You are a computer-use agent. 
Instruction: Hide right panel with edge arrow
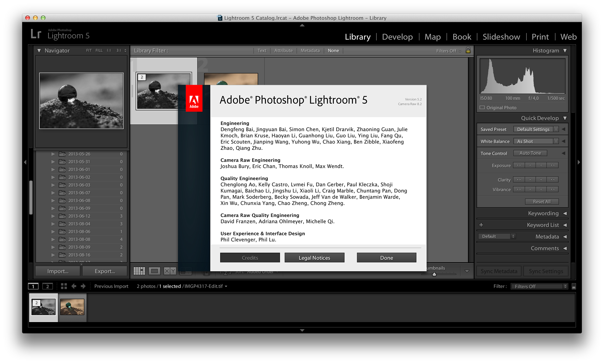(579, 162)
